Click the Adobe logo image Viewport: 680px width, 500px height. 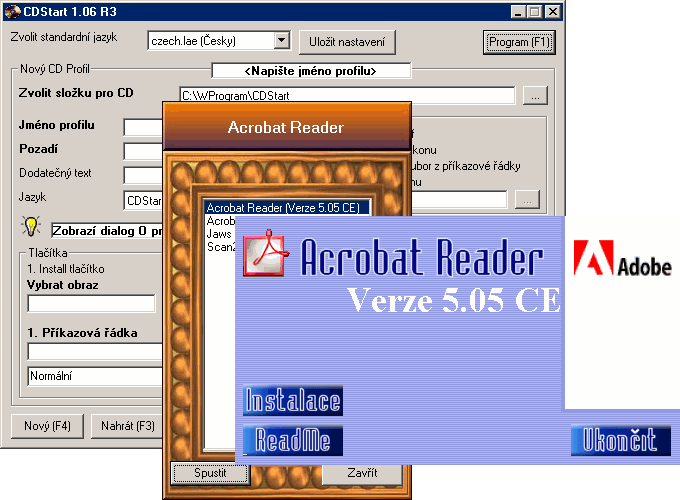coord(621,265)
